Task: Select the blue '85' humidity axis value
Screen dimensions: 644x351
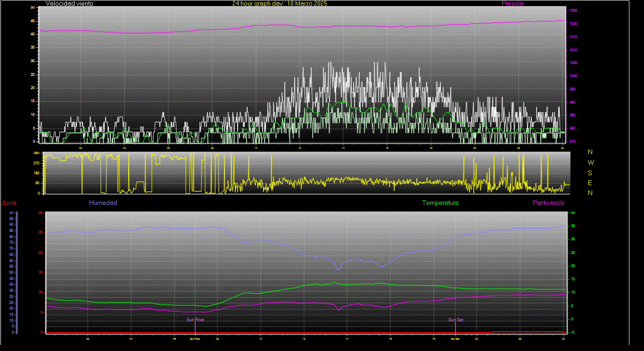Action: pos(11,230)
